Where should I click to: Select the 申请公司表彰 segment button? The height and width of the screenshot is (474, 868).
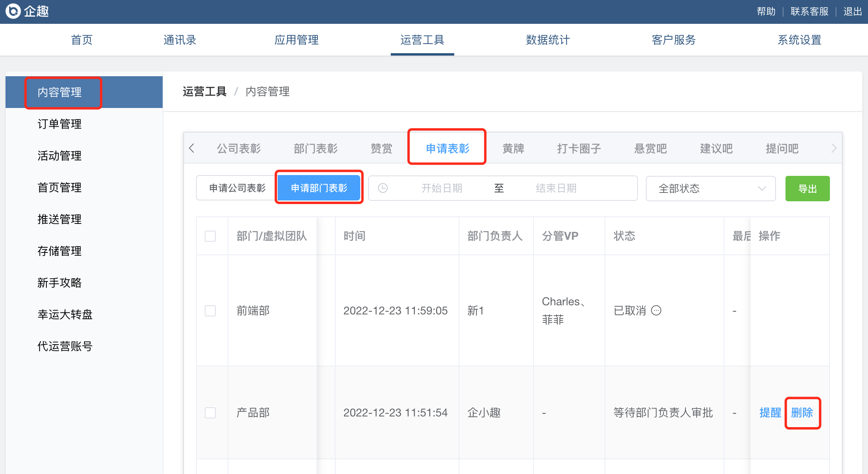tap(237, 188)
